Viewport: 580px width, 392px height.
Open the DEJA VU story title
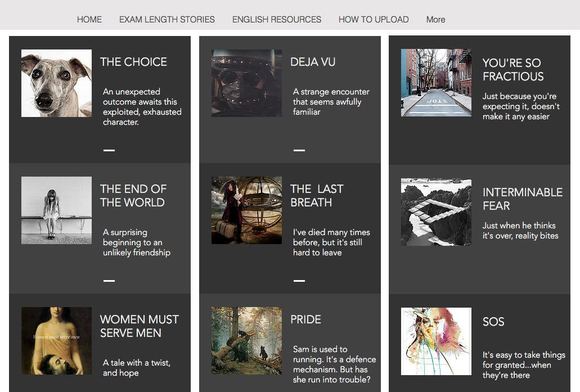click(313, 62)
